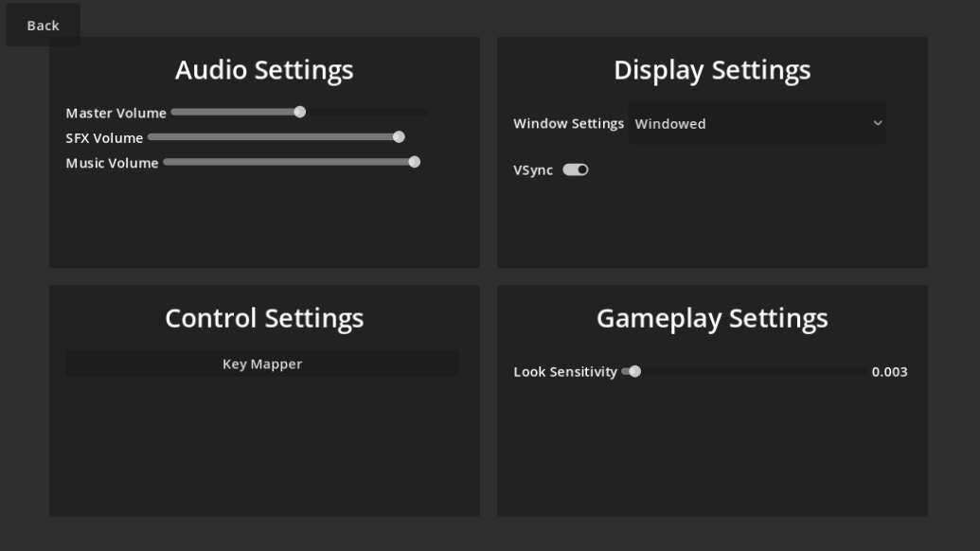Toggle the VSync switch
The height and width of the screenshot is (551, 980).
coord(576,170)
